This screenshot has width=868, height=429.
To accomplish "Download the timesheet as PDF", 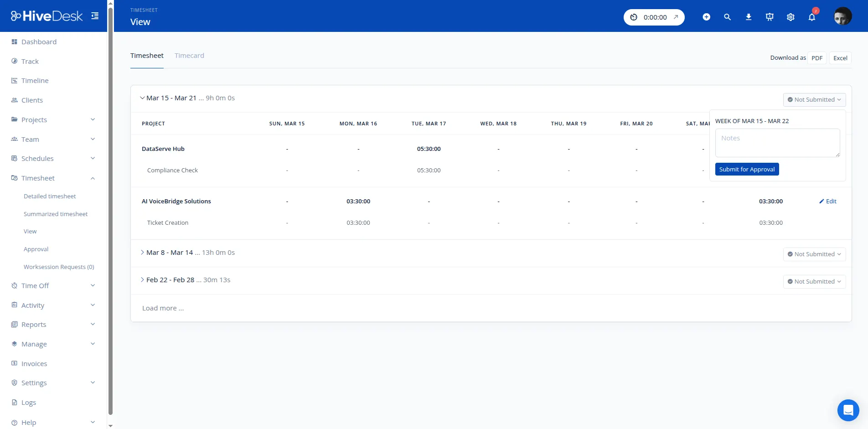I will pos(817,58).
